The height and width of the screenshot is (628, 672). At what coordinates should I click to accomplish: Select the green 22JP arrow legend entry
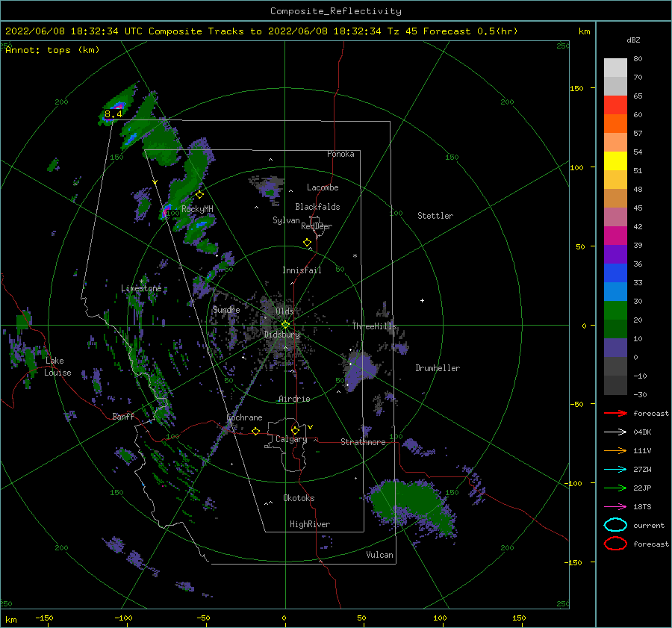(x=615, y=488)
